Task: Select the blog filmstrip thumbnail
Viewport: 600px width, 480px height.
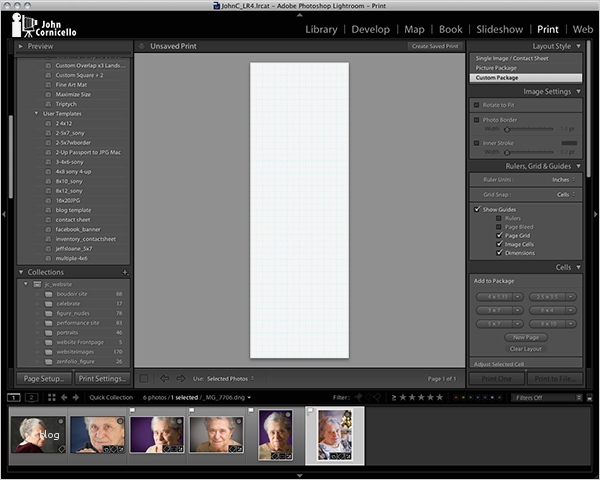Action: point(39,435)
